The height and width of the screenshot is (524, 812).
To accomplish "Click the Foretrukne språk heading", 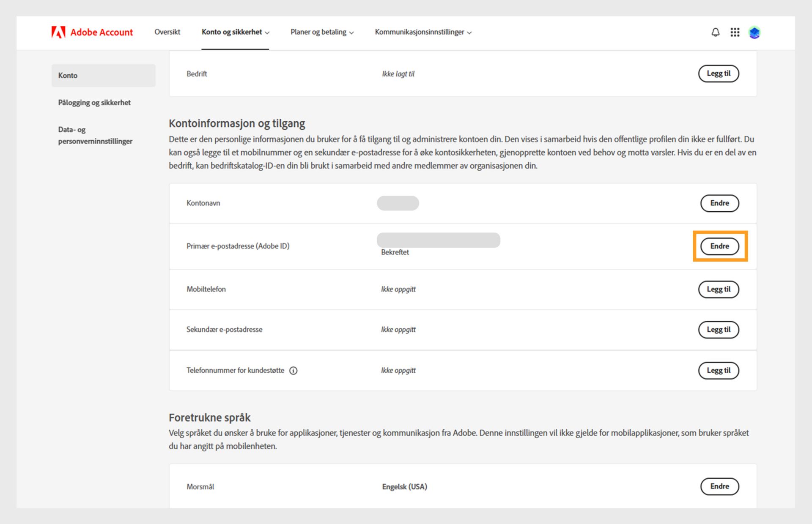I will click(210, 418).
